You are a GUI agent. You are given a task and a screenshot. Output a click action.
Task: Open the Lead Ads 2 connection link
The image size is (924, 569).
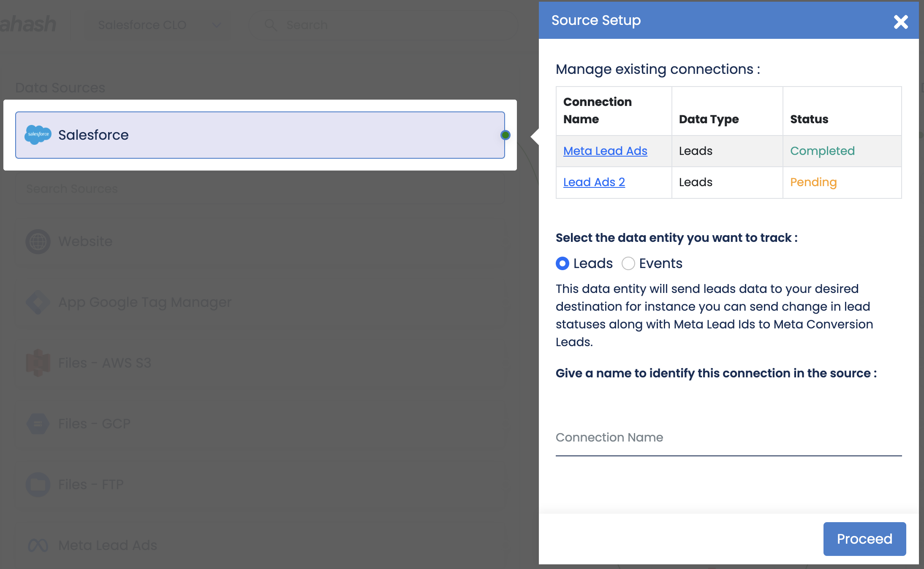point(594,182)
